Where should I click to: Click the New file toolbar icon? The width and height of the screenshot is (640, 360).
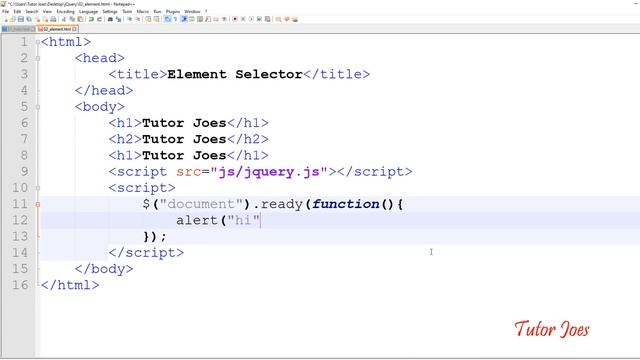(x=5, y=19)
